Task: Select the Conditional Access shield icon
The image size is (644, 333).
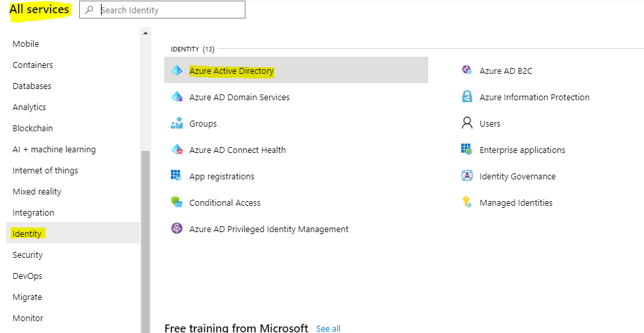Action: point(177,202)
